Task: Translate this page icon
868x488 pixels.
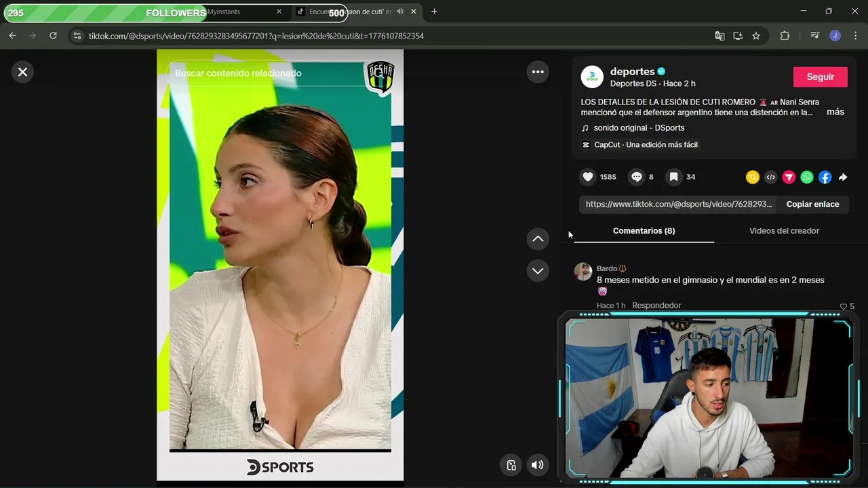Action: pos(719,36)
